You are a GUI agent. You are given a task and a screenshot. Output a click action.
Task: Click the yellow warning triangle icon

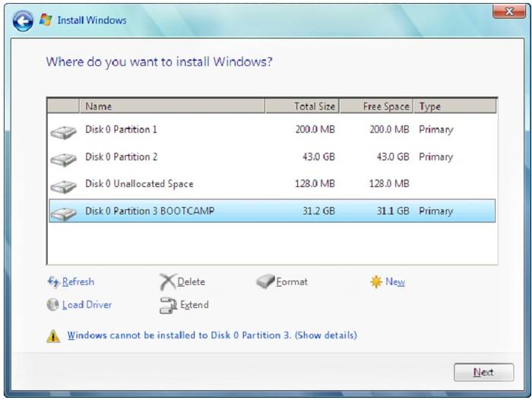click(53, 335)
